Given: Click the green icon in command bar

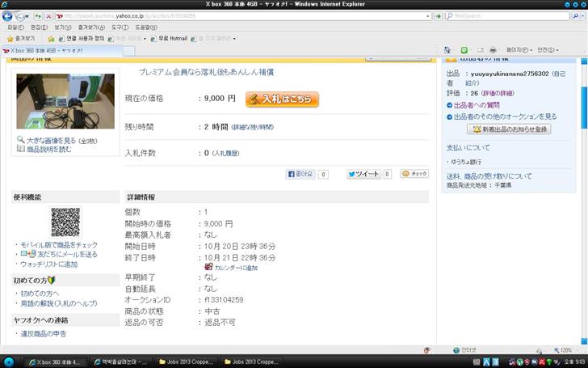Looking at the screenshot, I should coord(464,50).
